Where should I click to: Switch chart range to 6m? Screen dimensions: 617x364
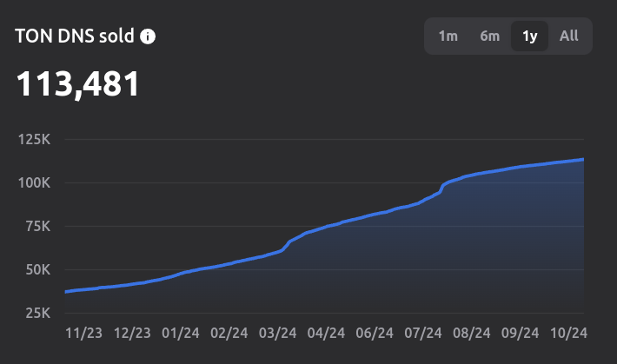489,36
